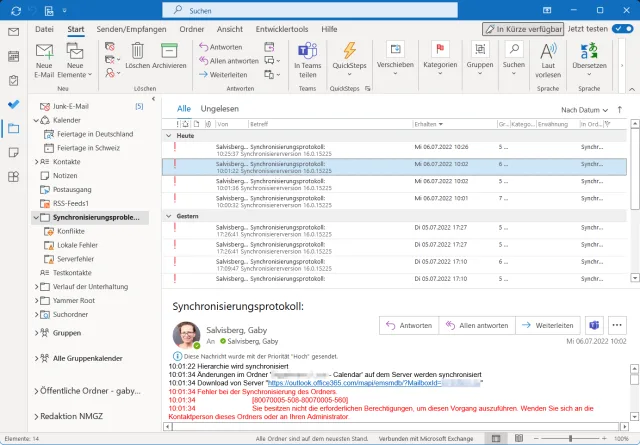Collapse the Synchronisierungsprobleme folder
Image resolution: width=640 pixels, height=445 pixels.
coord(38,217)
